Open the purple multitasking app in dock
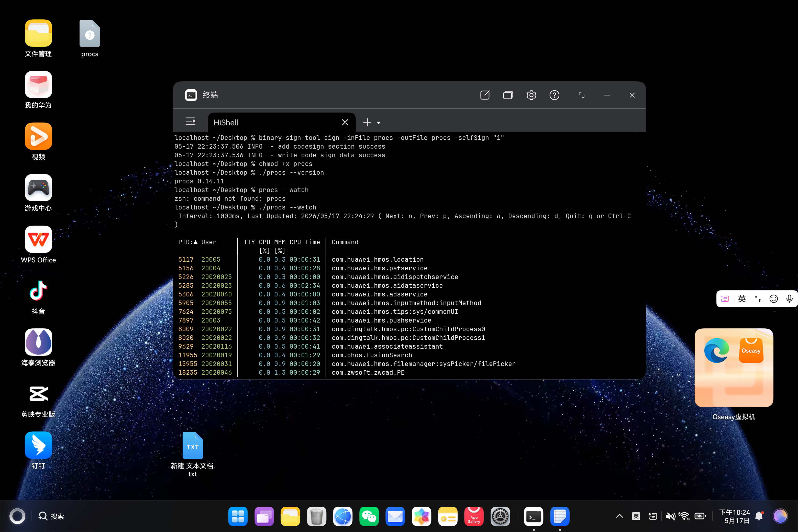798x532 pixels. [264, 516]
